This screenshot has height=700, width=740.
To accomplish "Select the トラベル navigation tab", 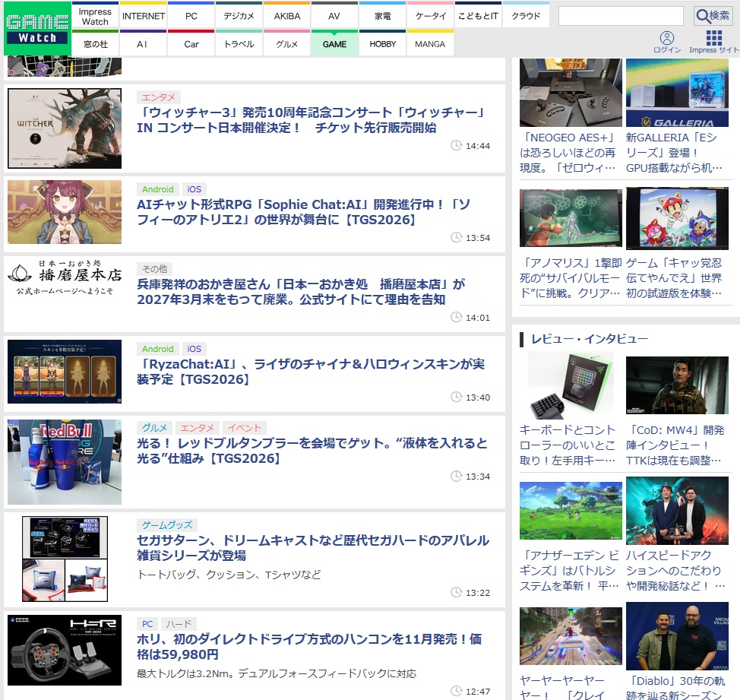I will 239,43.
